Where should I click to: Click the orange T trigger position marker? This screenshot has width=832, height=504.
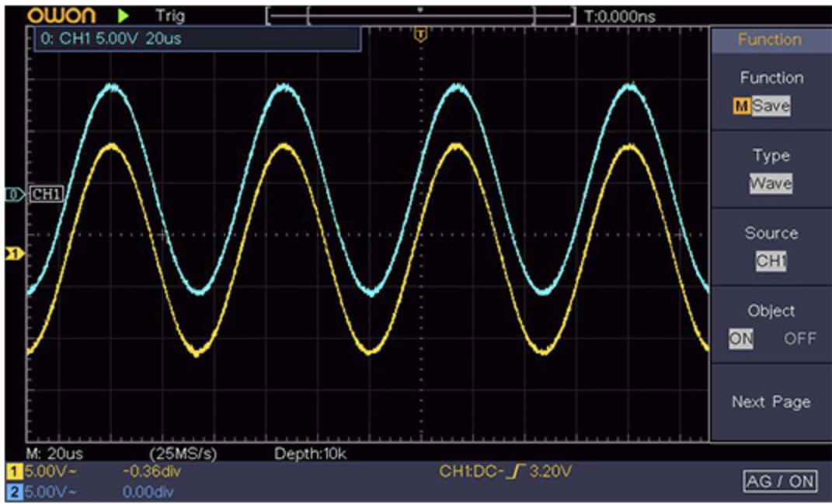pos(420,35)
